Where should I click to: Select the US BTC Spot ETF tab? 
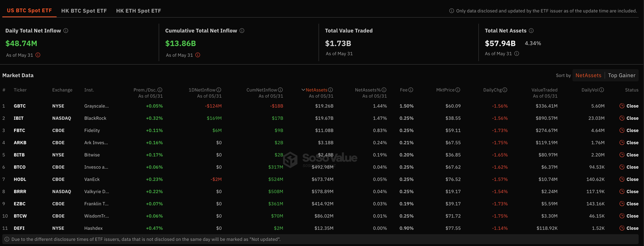[28, 11]
